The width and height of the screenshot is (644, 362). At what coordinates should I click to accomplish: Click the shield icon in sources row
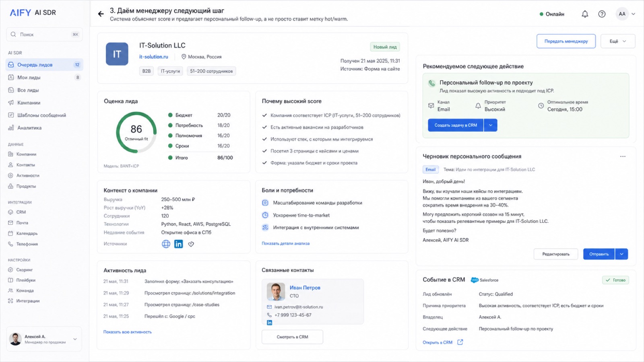191,244
